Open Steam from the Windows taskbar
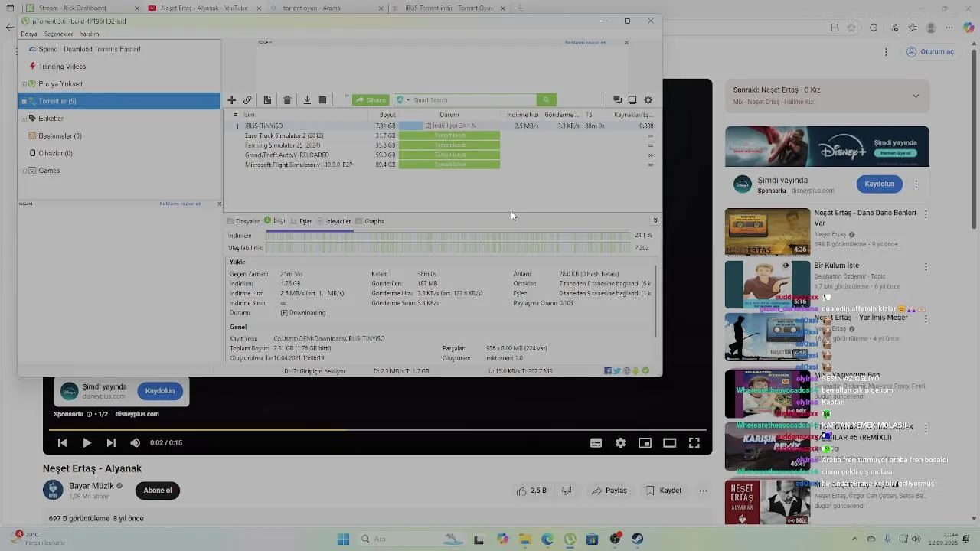980x551 pixels. 637,540
